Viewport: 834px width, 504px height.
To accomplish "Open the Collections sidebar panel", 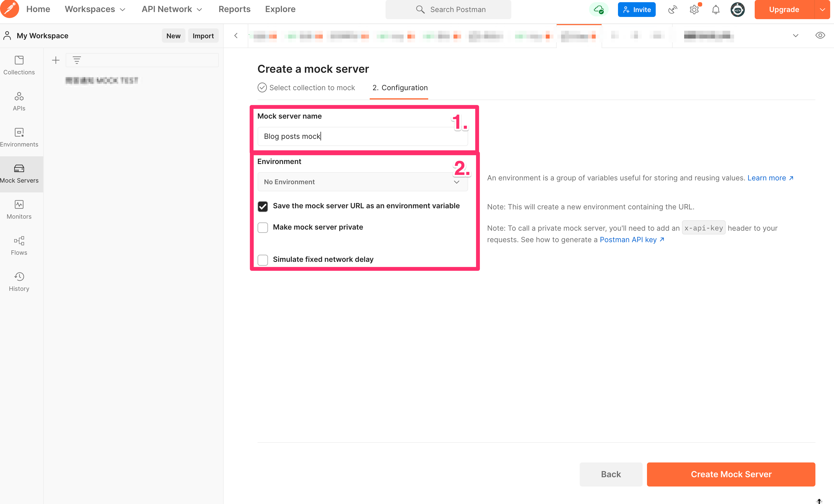I will 19,65.
